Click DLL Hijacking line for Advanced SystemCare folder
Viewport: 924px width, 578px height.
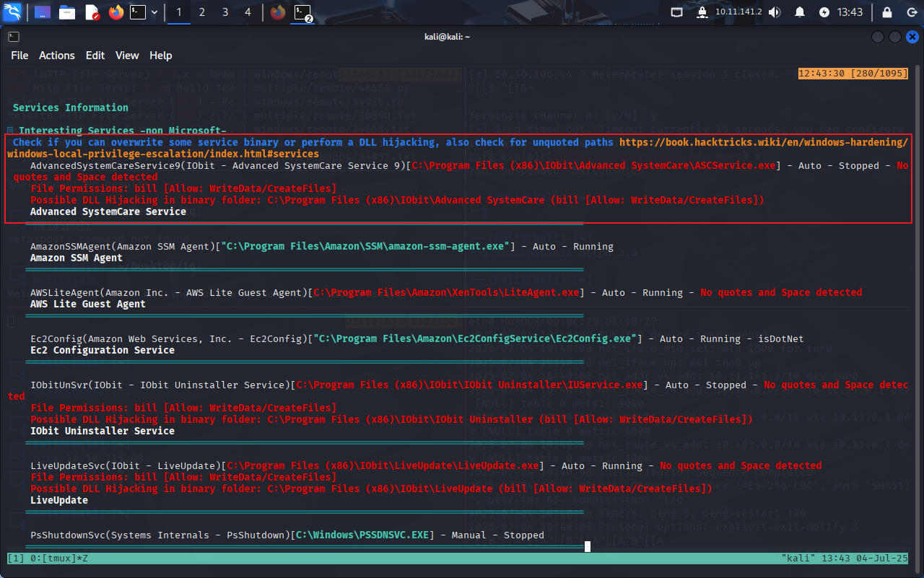(397, 200)
